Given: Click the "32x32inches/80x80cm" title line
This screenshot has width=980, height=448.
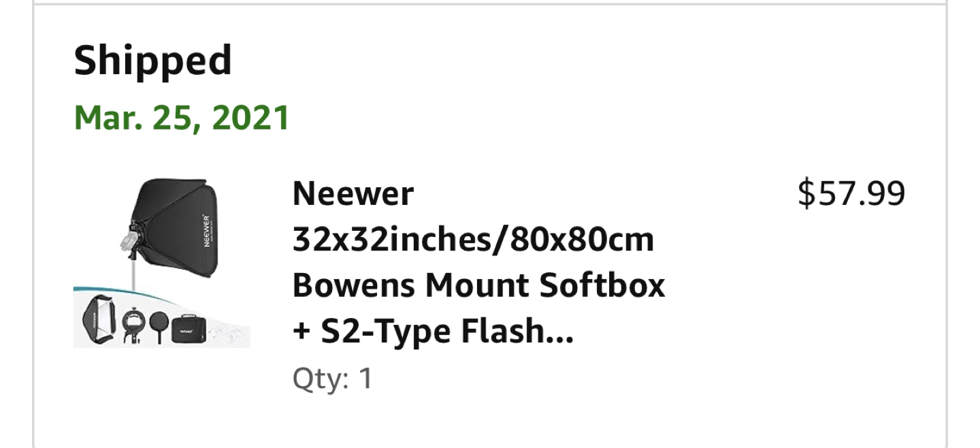Looking at the screenshot, I should click(473, 240).
